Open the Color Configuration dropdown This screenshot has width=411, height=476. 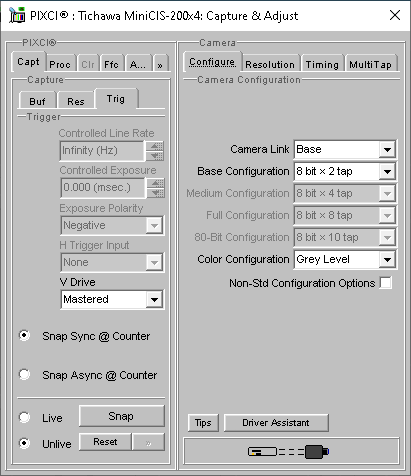coord(345,259)
